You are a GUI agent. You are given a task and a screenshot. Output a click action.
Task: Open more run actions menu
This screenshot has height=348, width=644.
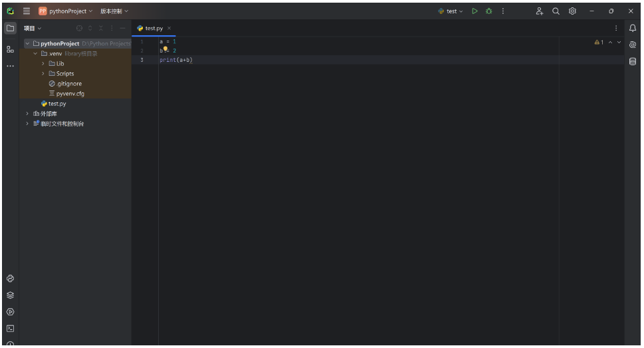coord(502,11)
